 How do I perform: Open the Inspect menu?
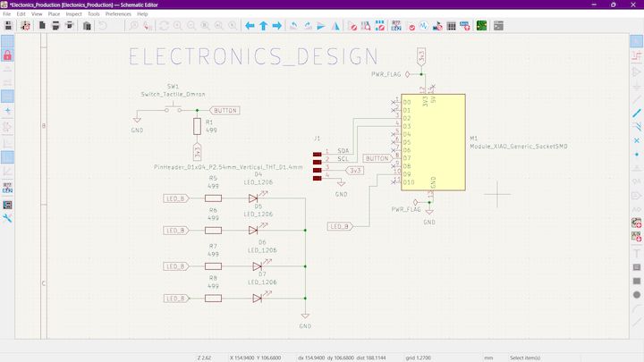[x=73, y=14]
